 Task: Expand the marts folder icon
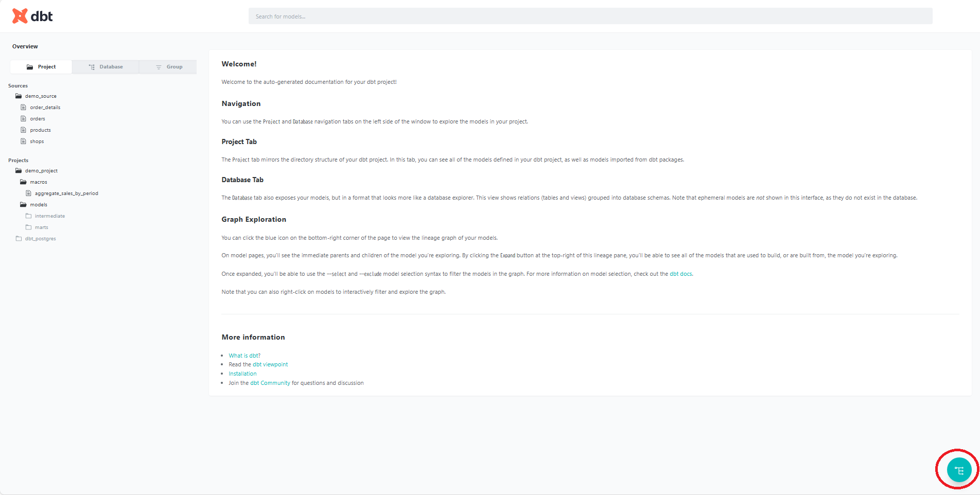(28, 227)
